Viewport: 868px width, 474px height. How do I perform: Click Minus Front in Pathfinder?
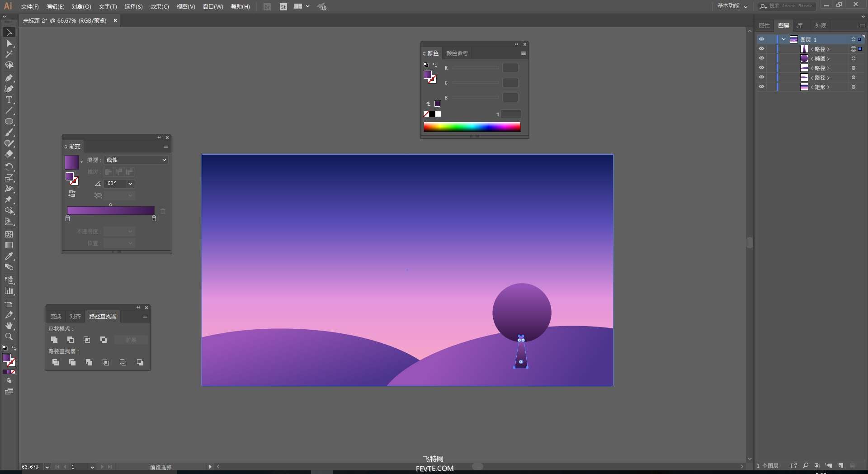pos(71,340)
